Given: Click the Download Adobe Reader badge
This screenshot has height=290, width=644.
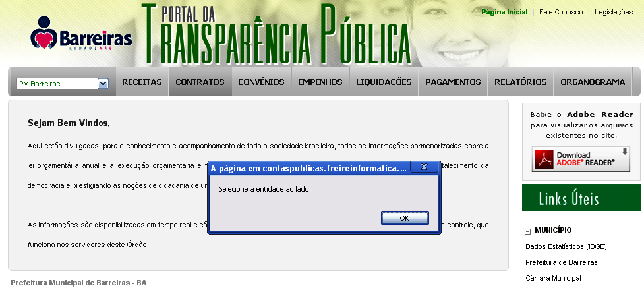Looking at the screenshot, I should (581, 159).
